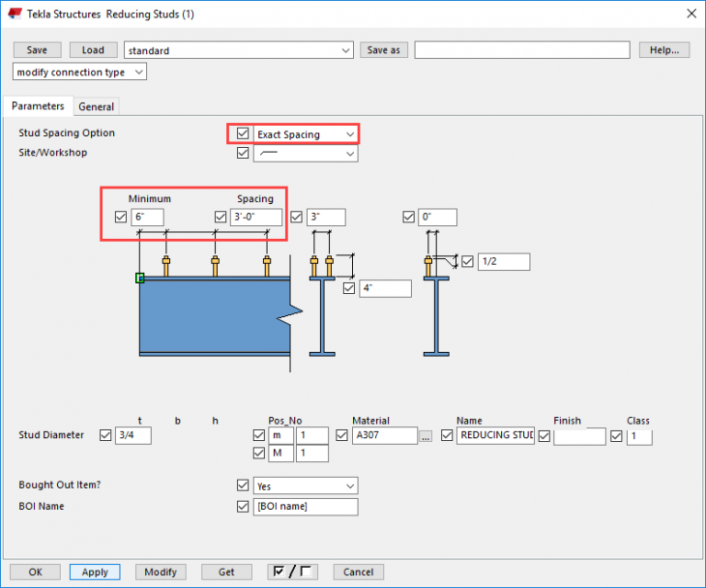Click the BOI Name text field

coord(306,507)
